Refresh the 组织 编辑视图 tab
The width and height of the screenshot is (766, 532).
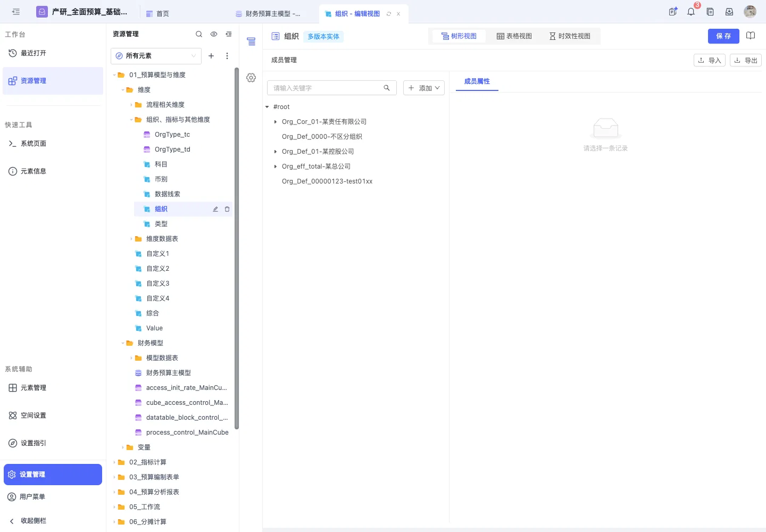pos(389,14)
